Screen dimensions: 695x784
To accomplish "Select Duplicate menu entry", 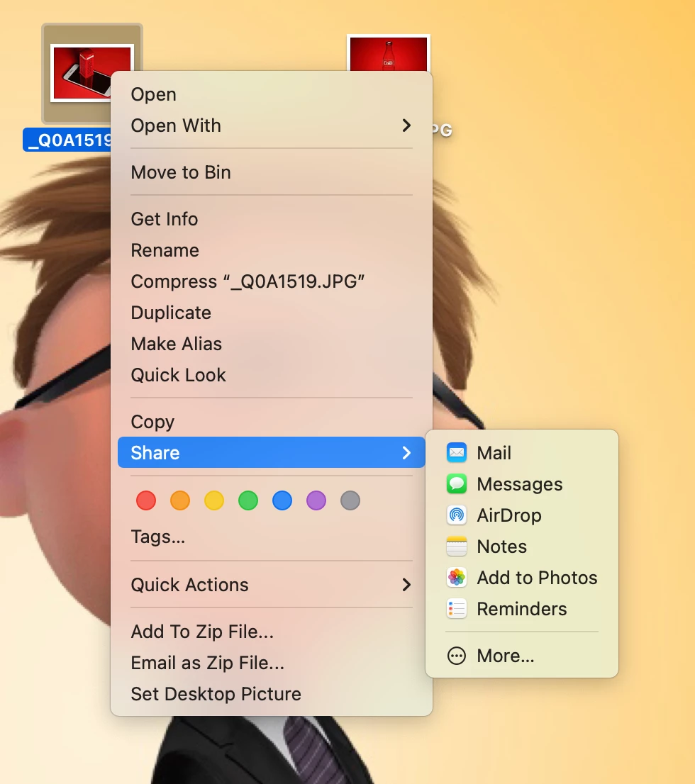I will pyautogui.click(x=271, y=313).
